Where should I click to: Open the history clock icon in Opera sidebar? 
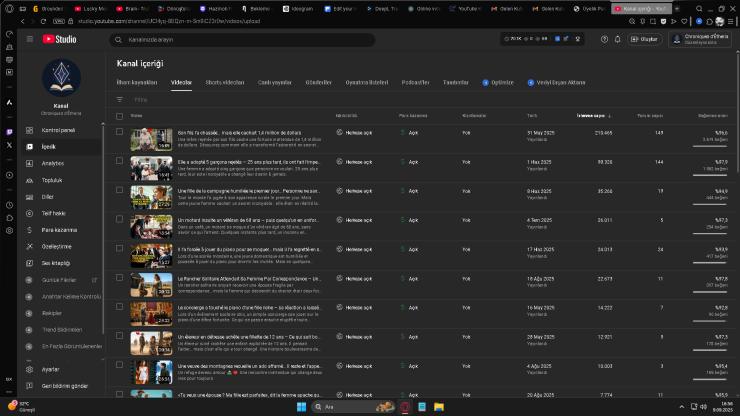(9, 205)
